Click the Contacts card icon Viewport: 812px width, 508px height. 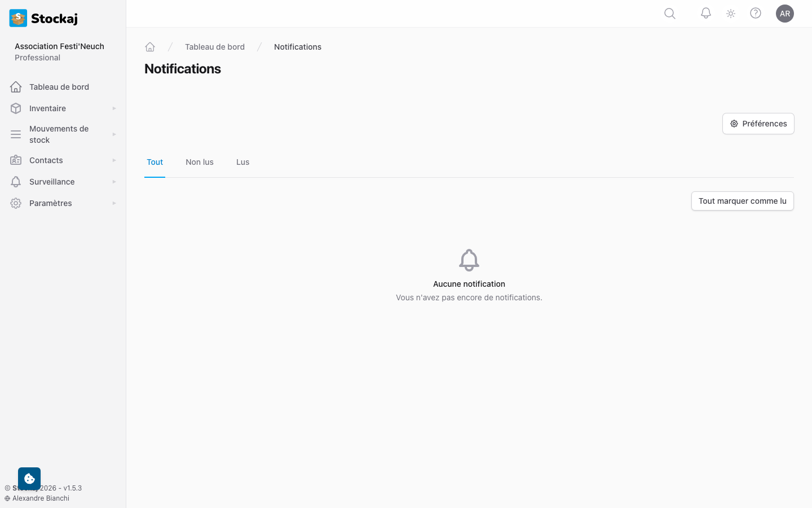tap(16, 160)
